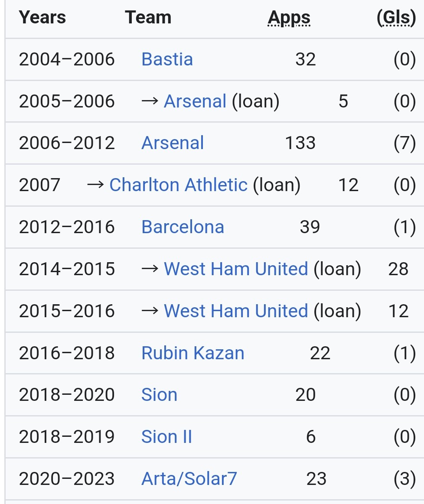
Task: Click the (3) goals cell for Arta/Solar7
Action: (405, 478)
